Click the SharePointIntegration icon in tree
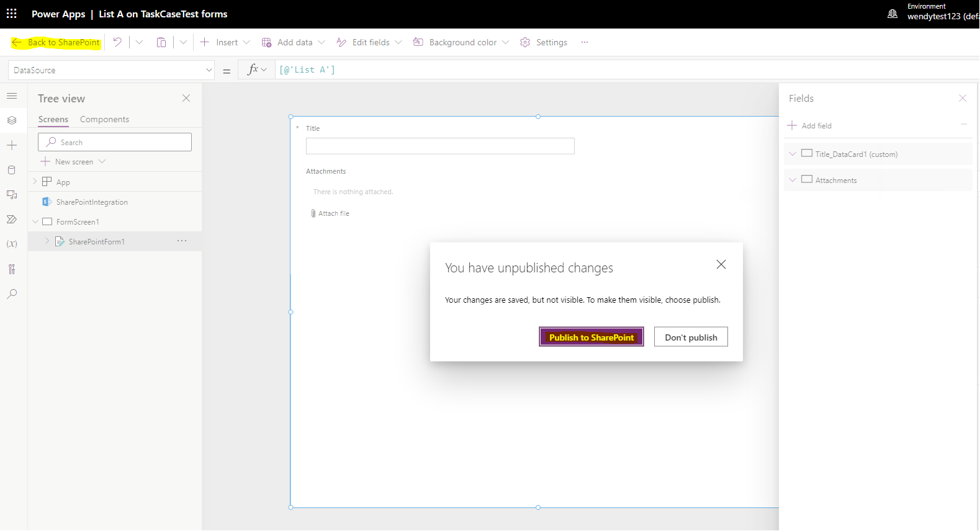 click(x=47, y=202)
